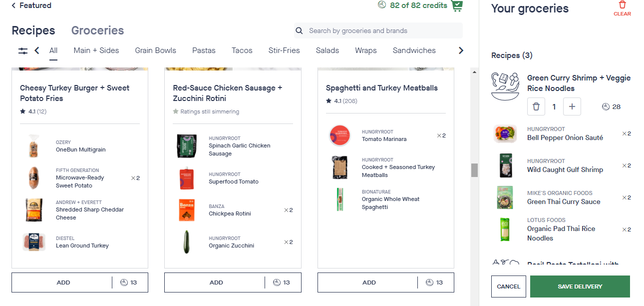Screen dimensions: 644x306
Task: Select the Stir-Fries category
Action: coord(284,50)
